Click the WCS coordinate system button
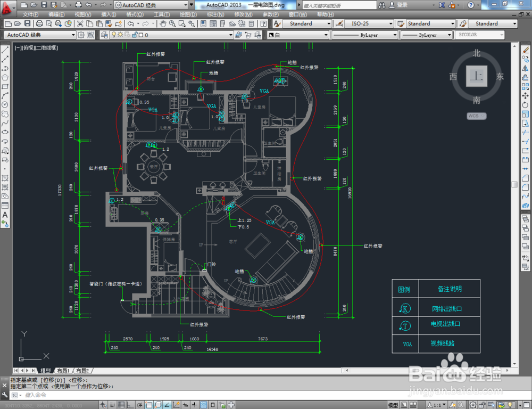Viewport: 532px width, 409px height. pos(476,116)
